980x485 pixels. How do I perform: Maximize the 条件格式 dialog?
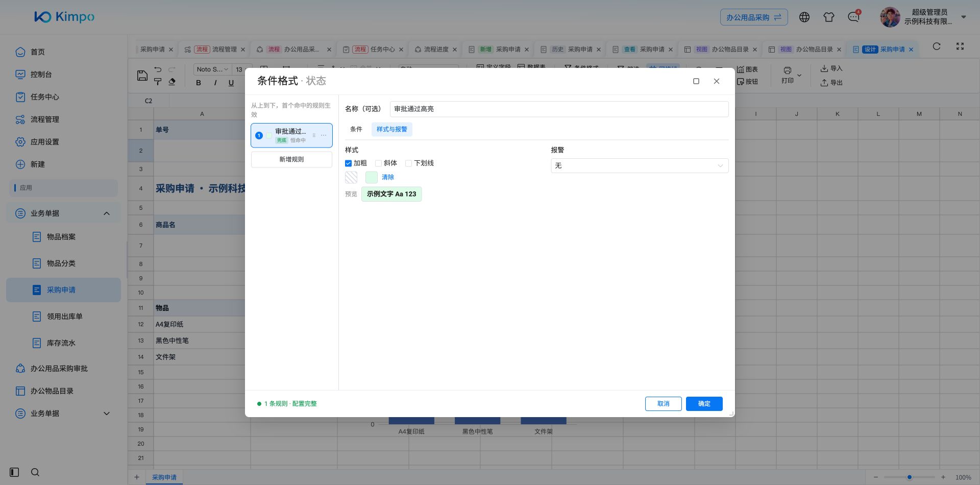point(696,81)
